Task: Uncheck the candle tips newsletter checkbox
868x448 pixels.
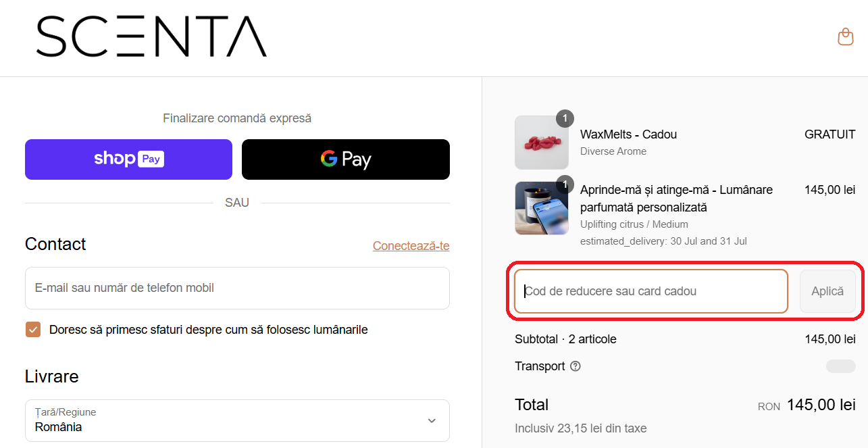Action: point(33,330)
